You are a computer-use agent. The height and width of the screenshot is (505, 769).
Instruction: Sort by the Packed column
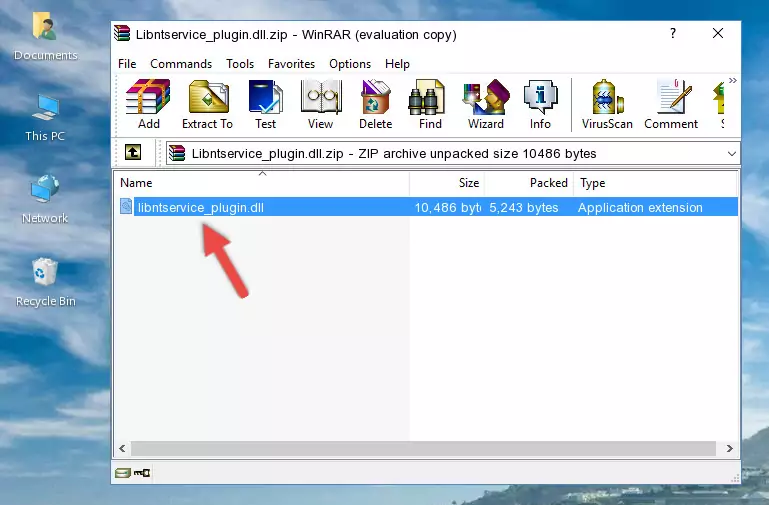tap(529, 183)
